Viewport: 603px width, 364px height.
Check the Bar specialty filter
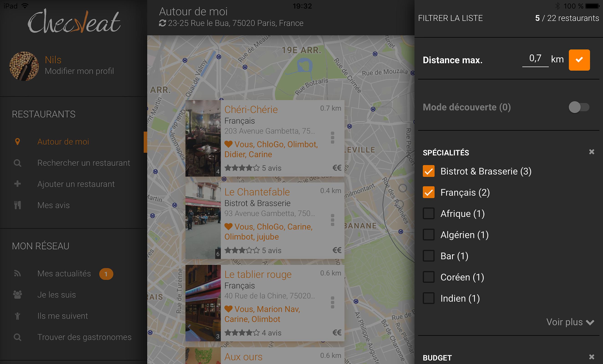(x=428, y=256)
